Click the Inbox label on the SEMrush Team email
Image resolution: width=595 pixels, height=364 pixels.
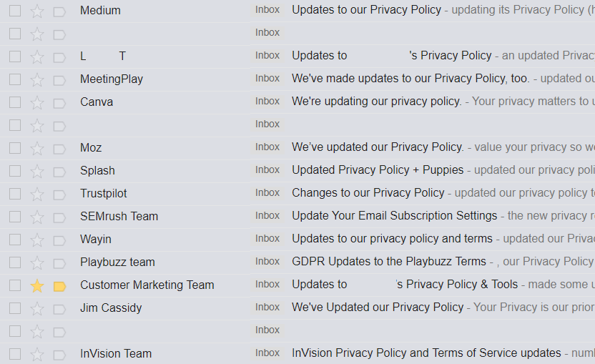[x=267, y=215]
